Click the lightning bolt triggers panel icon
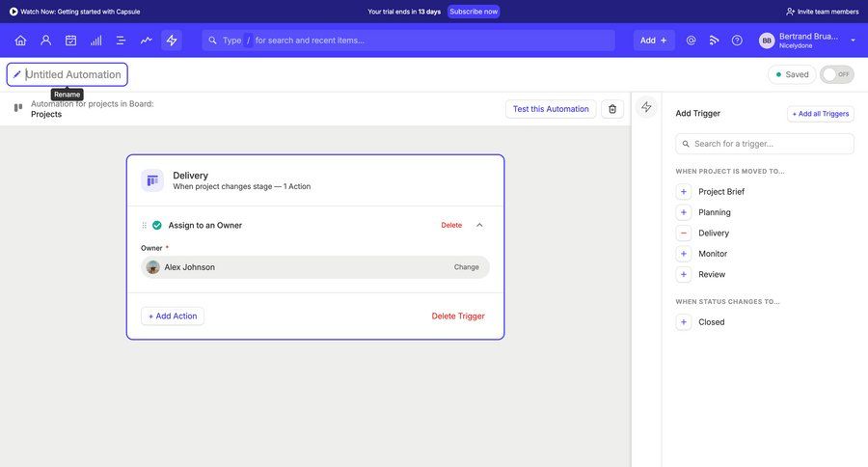 (646, 107)
